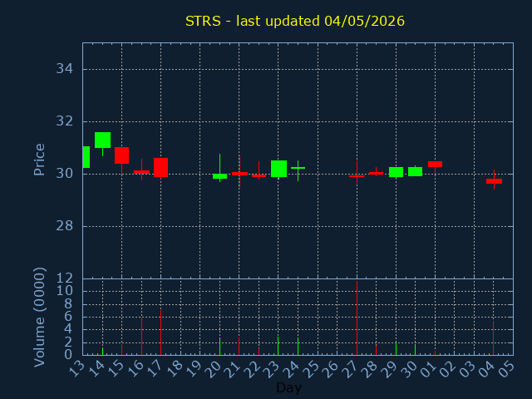Click the 02 day label on x-axis

pos(449,369)
